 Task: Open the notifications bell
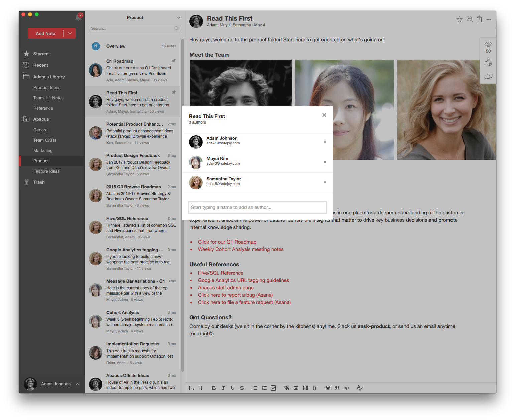pyautogui.click(x=78, y=17)
